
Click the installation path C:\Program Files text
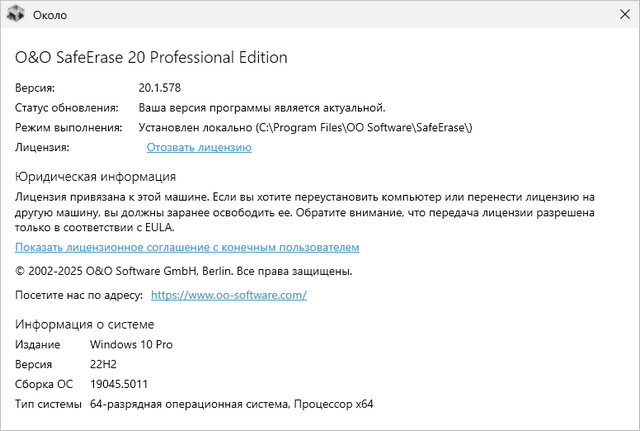tap(306, 127)
